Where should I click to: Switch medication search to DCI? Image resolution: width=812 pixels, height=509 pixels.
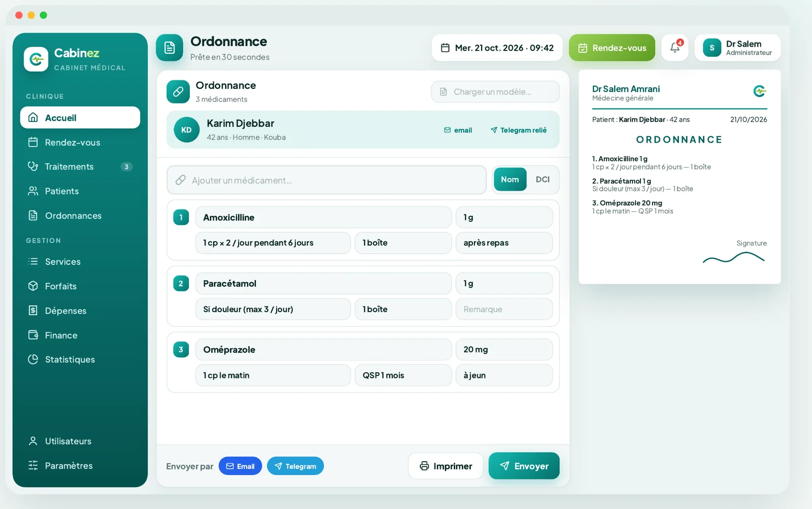[x=543, y=179]
